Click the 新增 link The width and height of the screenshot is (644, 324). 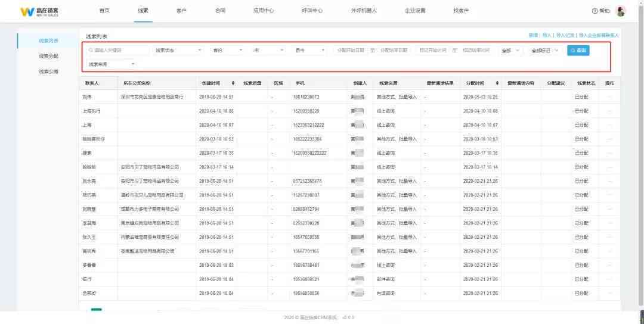click(x=533, y=36)
